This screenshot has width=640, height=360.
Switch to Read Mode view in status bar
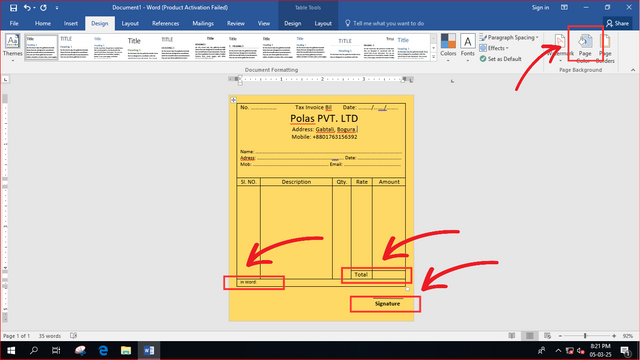(512, 336)
